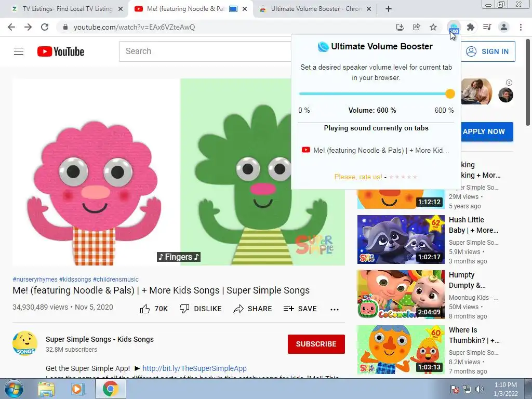Select the Me! (featuring Noodle & Pals) tab
532x399 pixels.
coord(185,9)
